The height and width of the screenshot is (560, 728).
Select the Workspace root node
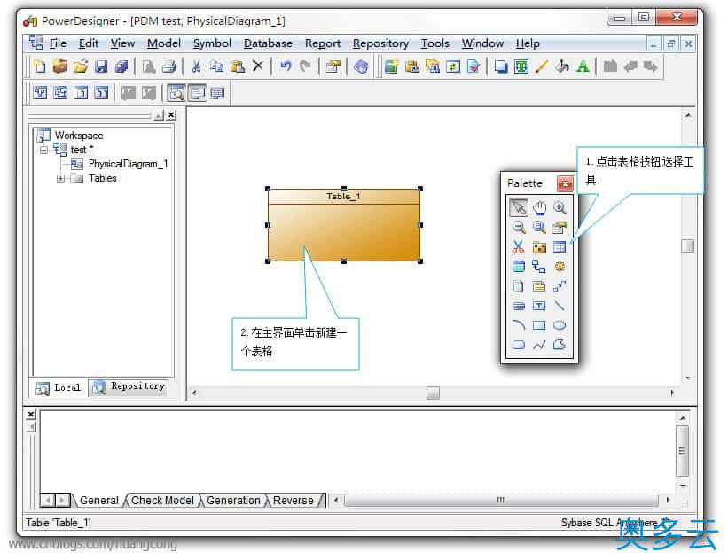click(78, 136)
